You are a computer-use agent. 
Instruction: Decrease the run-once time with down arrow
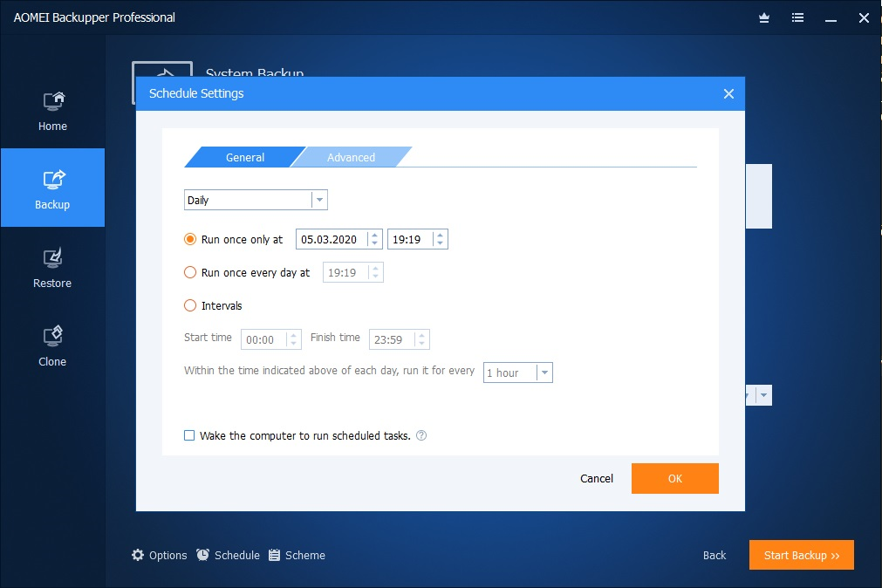(x=440, y=243)
